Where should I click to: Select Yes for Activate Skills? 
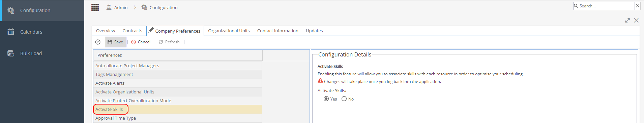[x=326, y=99]
